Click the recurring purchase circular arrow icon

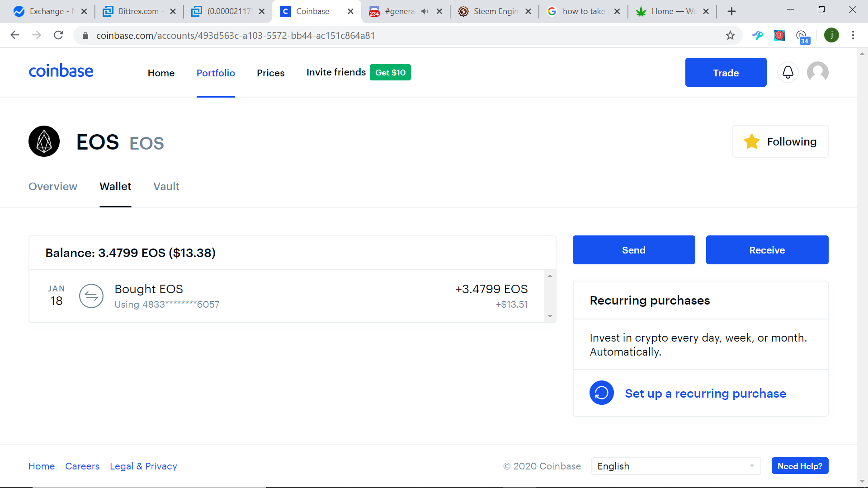click(x=601, y=393)
